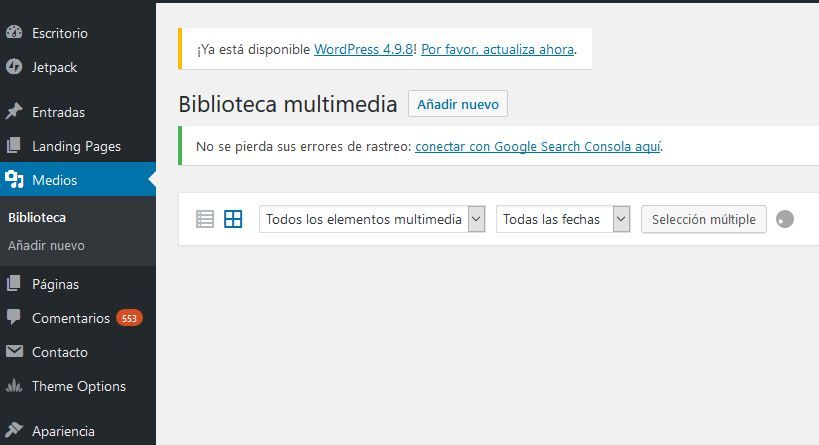Click the 553 pending comments badge
This screenshot has height=445, width=819.
point(129,318)
